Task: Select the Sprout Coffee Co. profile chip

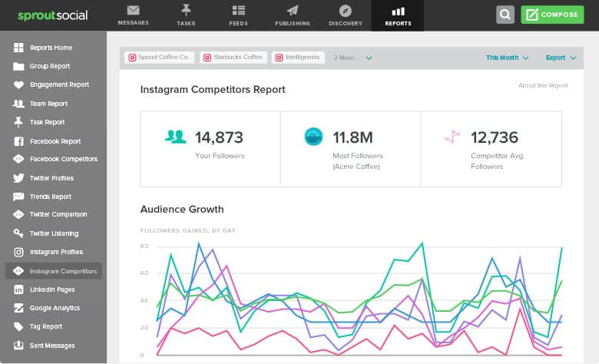Action: (x=159, y=58)
